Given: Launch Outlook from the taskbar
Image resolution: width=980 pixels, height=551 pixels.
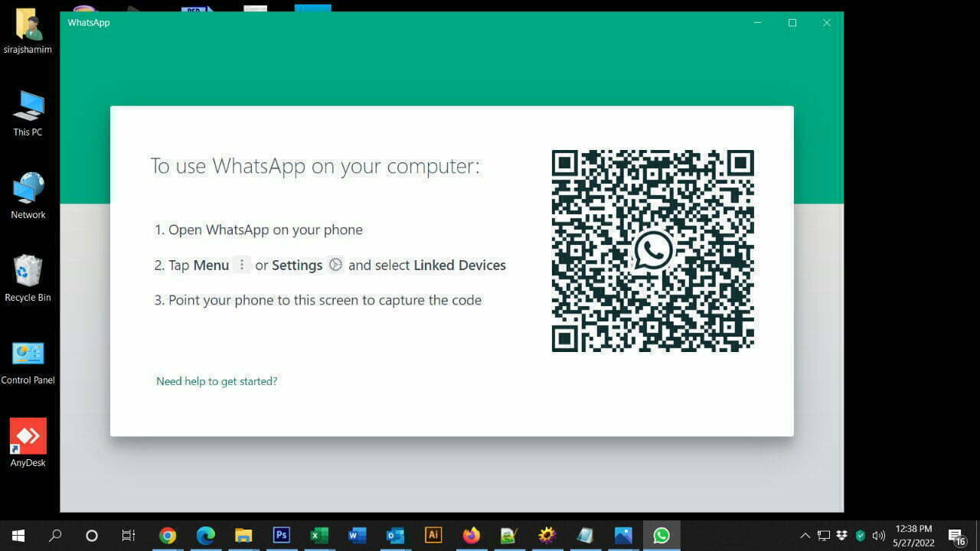Looking at the screenshot, I should tap(395, 536).
